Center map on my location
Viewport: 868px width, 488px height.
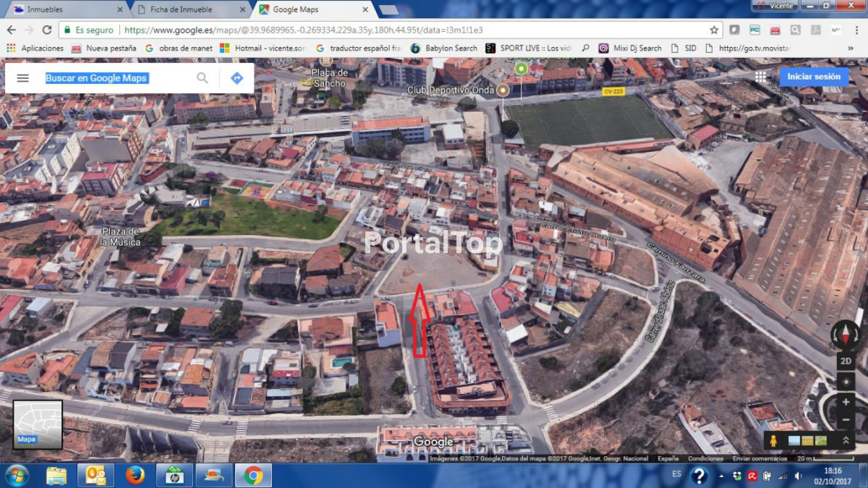[x=845, y=382]
